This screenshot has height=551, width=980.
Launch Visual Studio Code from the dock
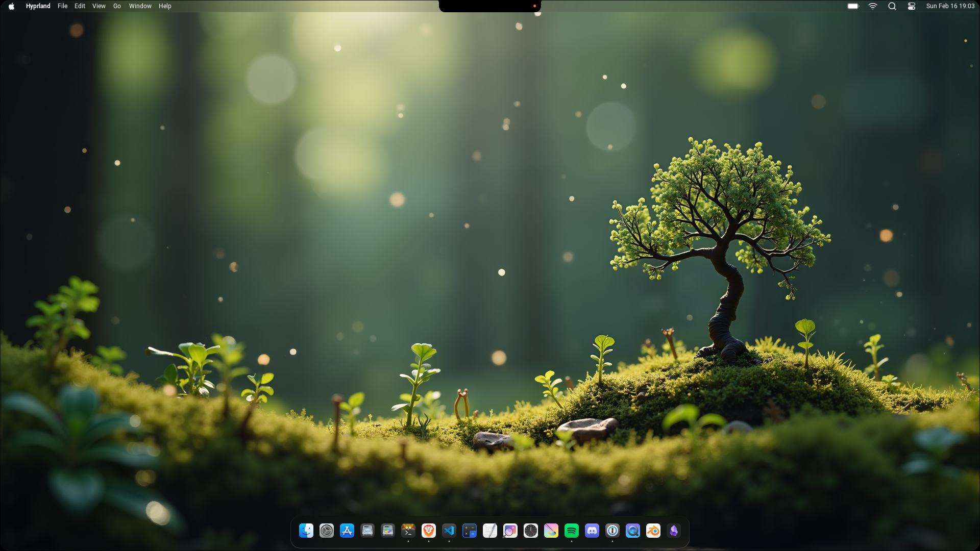[x=449, y=531]
